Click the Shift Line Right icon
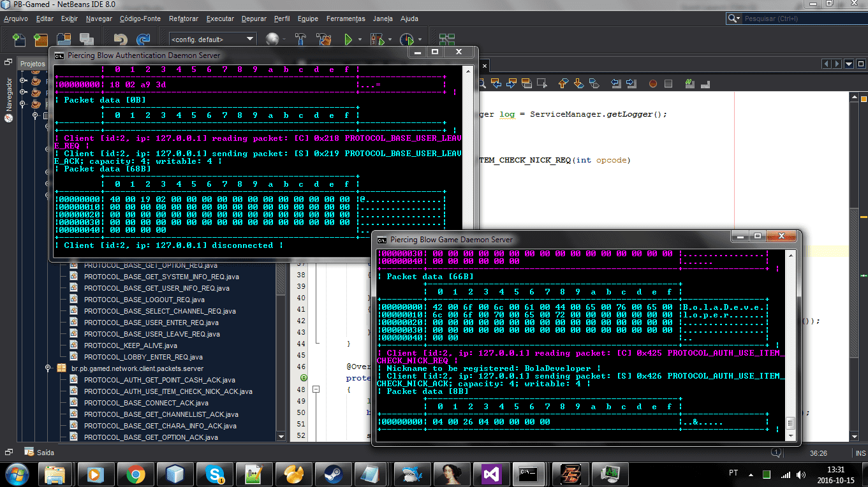The height and width of the screenshot is (487, 868). tap(631, 83)
